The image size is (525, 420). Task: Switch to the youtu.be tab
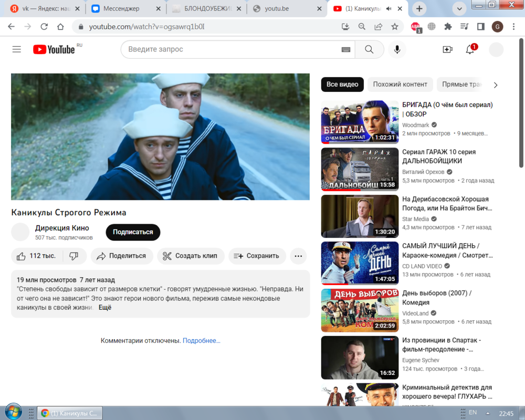(x=287, y=9)
